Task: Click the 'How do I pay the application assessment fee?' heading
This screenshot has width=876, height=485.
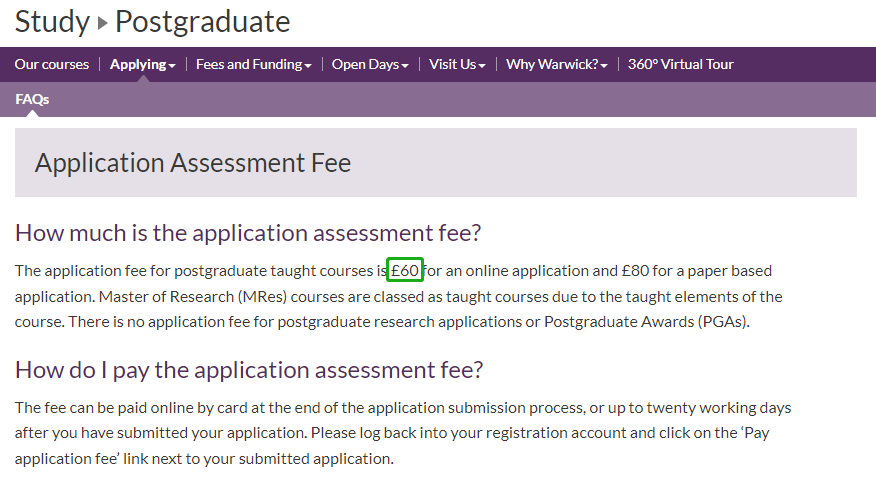Action: [x=249, y=370]
